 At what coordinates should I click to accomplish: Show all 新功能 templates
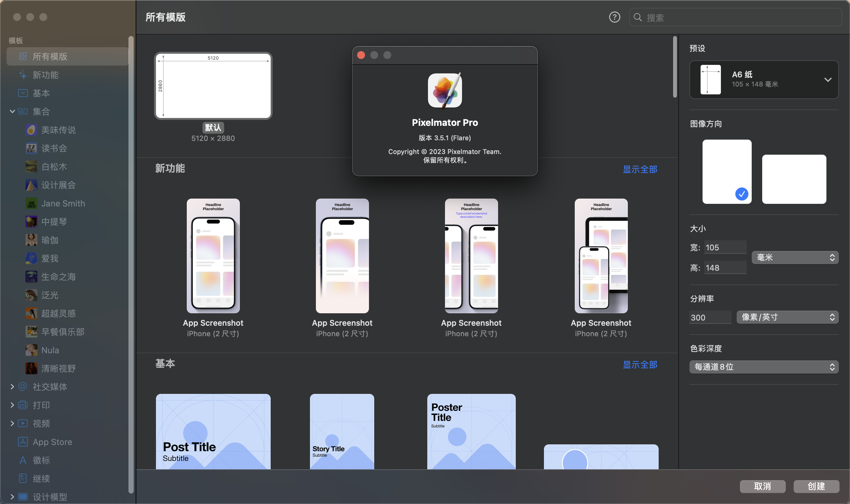coord(640,169)
